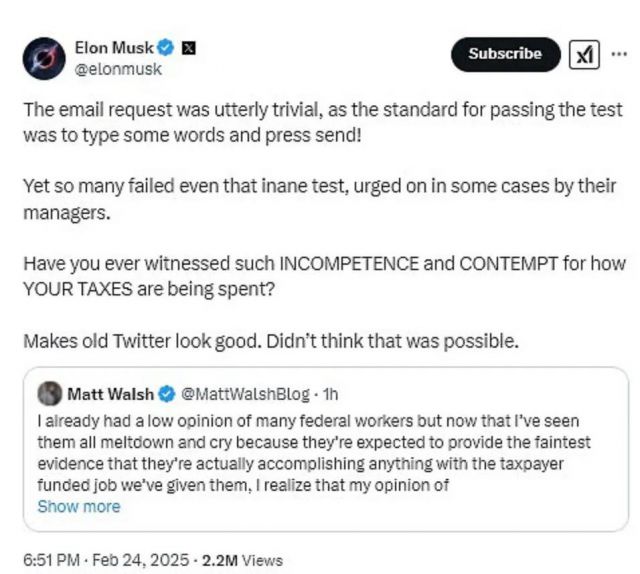Open the quoted Matt Walsh post body

click(314, 453)
